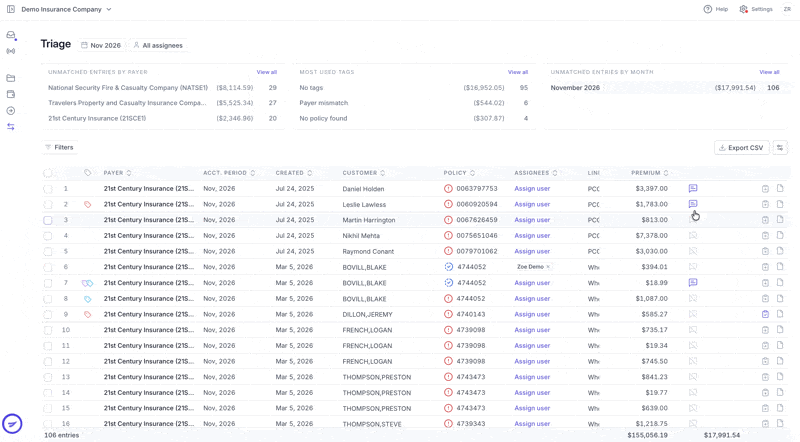Assign user for Daniel Holden row
Viewport: 800px width, 442px height.
532,189
